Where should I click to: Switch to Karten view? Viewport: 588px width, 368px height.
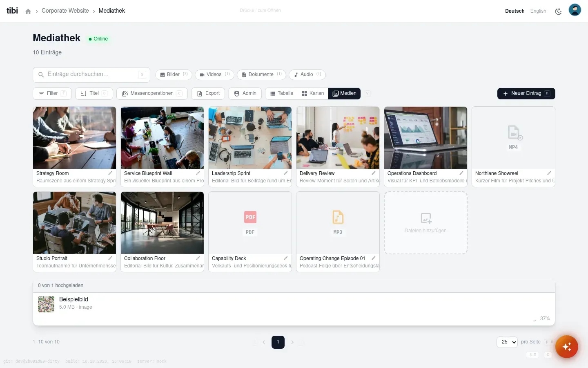pyautogui.click(x=313, y=94)
